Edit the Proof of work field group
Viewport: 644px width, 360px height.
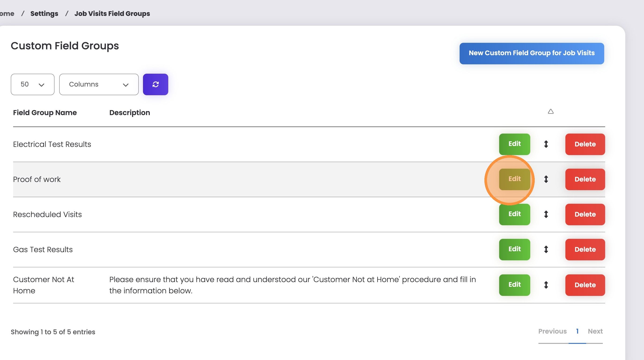coord(514,179)
